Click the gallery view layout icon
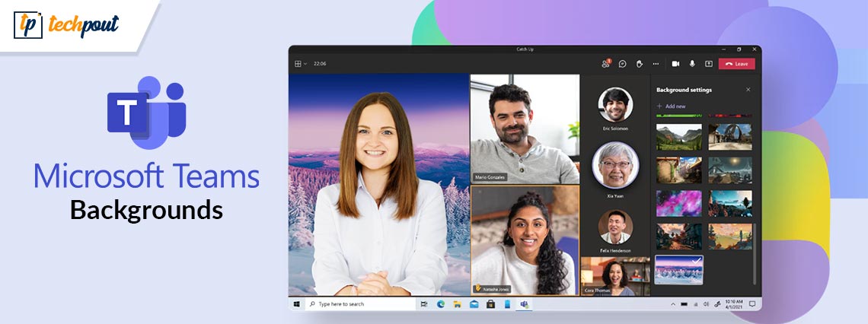This screenshot has width=868, height=324. point(298,64)
